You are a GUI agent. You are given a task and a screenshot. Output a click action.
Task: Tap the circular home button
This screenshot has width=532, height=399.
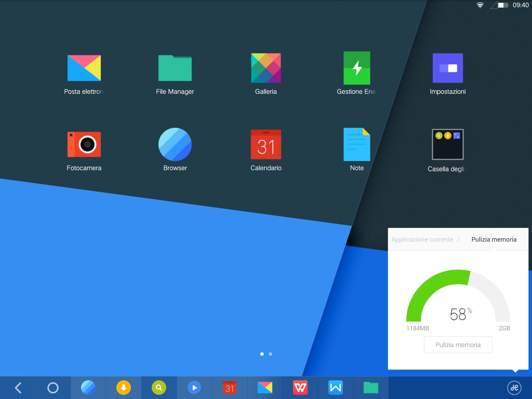[53, 388]
